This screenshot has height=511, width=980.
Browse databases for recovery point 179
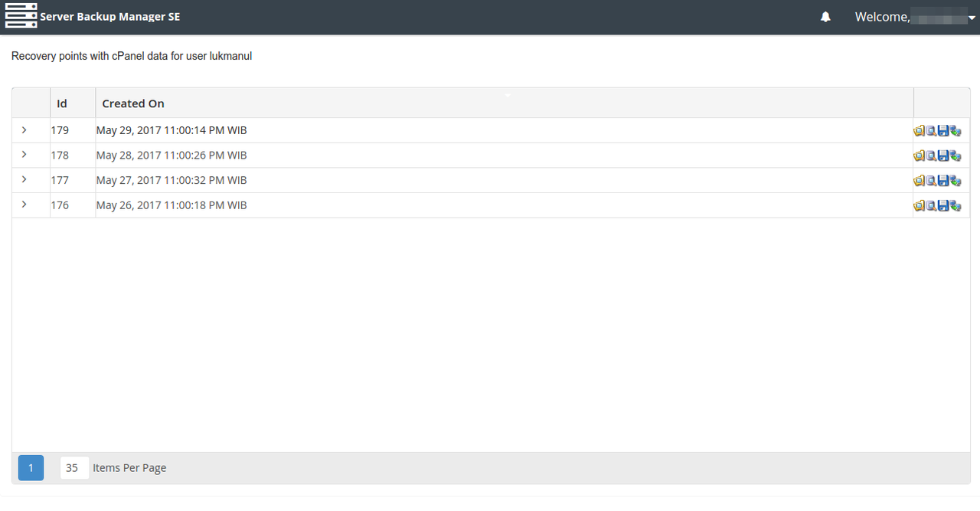click(x=931, y=131)
